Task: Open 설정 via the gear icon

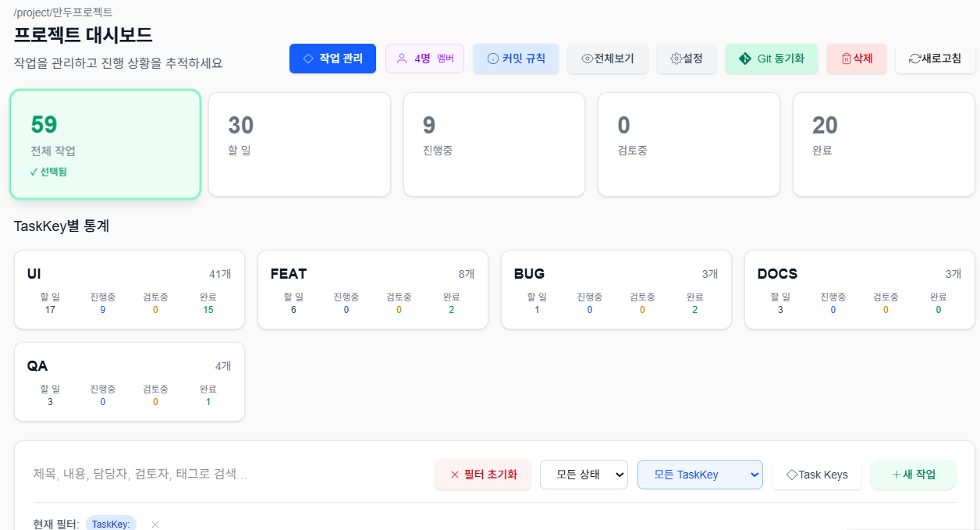Action: (x=676, y=59)
